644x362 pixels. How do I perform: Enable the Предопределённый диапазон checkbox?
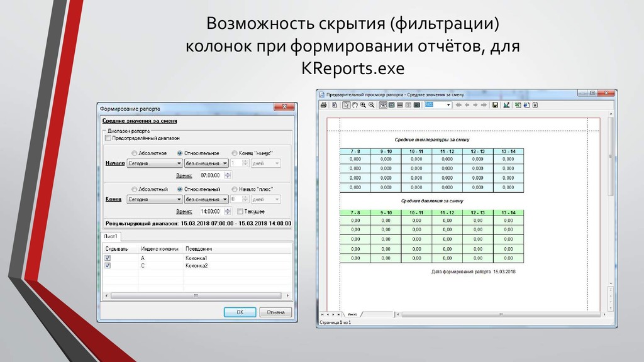pos(108,138)
